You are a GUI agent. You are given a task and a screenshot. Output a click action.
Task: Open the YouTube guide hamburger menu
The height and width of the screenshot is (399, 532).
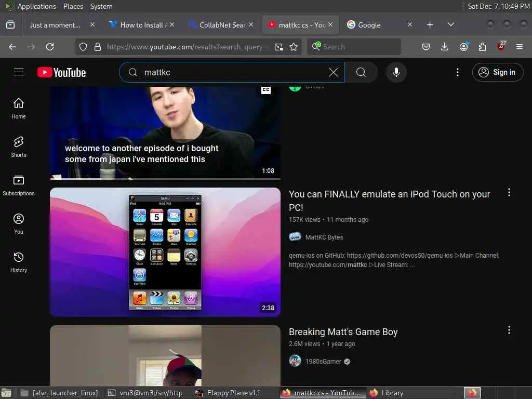(19, 72)
